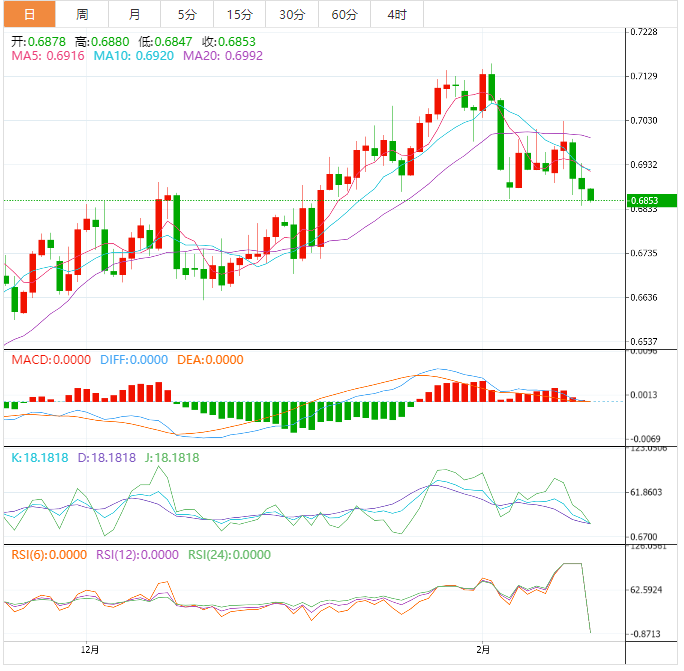Click the 12月 date marker on axis
Viewport: 684px width, 671px height.
click(89, 648)
